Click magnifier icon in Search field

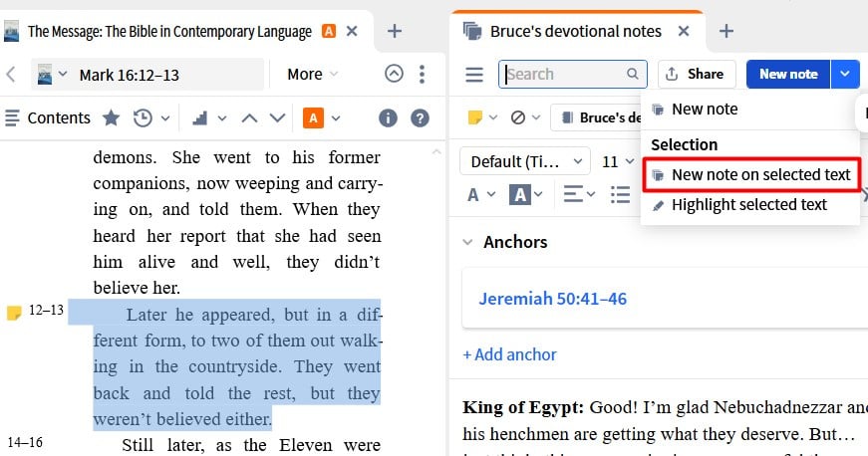[632, 74]
